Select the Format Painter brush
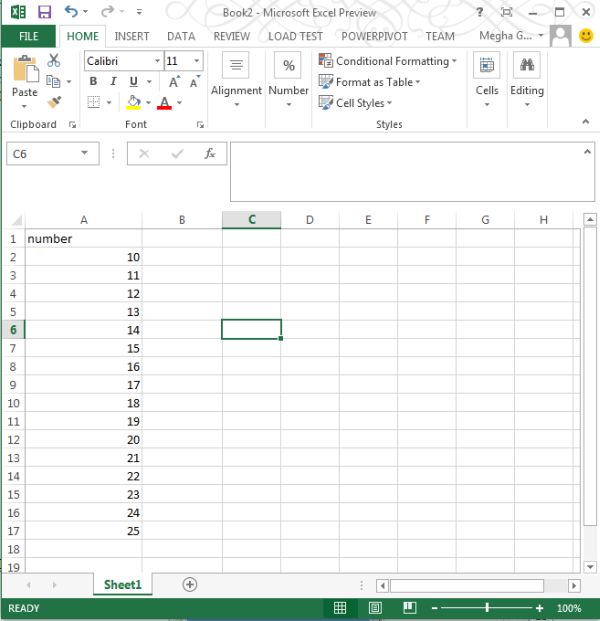Image resolution: width=600 pixels, height=621 pixels. [54, 102]
